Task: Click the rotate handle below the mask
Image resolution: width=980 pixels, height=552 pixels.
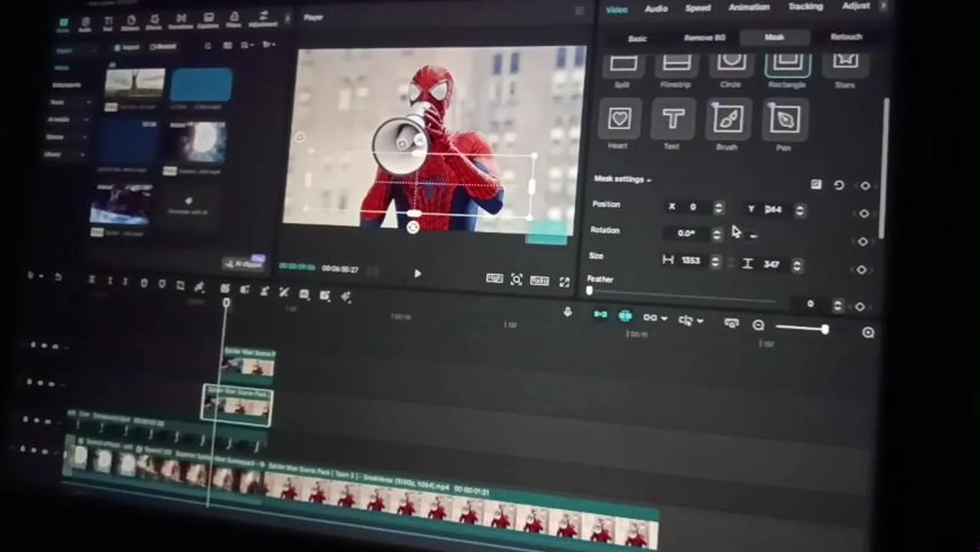Action: click(x=413, y=228)
